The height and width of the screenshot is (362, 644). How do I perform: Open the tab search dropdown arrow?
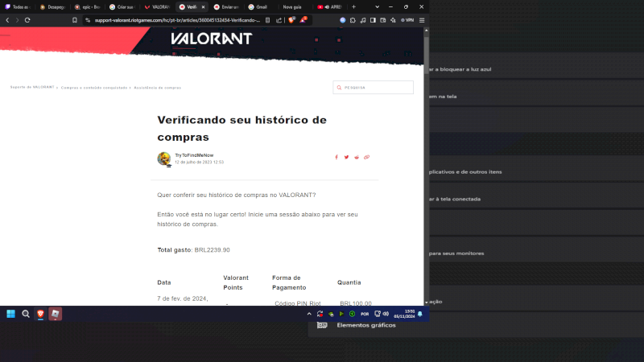click(x=377, y=7)
